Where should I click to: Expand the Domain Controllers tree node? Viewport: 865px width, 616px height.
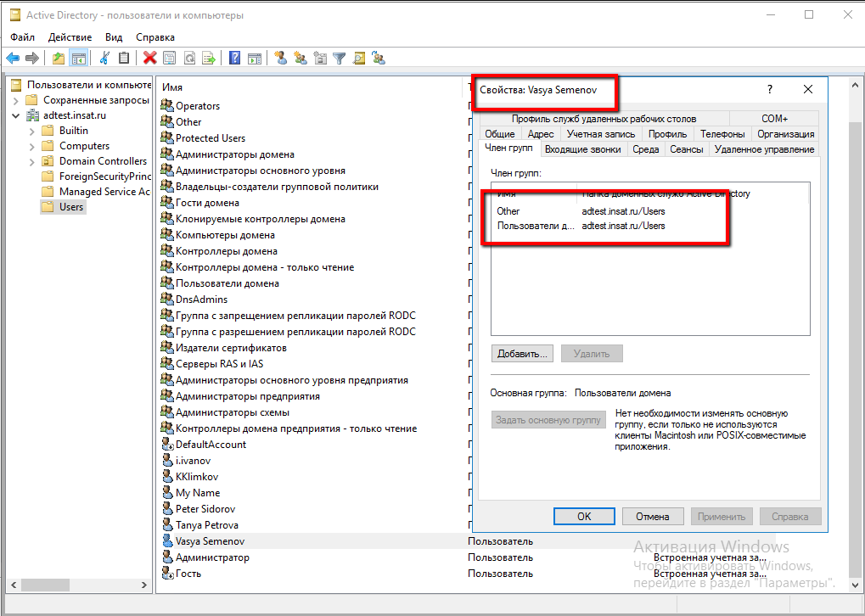coord(32,161)
